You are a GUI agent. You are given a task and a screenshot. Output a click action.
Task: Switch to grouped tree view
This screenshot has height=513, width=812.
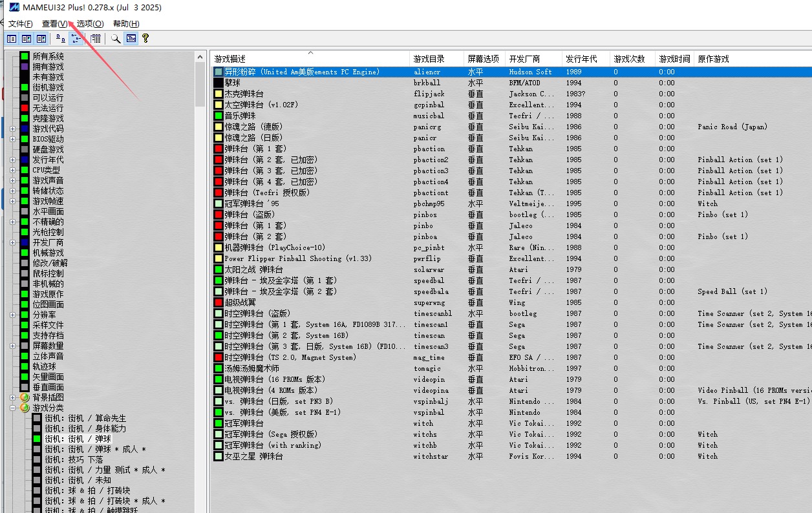click(76, 39)
